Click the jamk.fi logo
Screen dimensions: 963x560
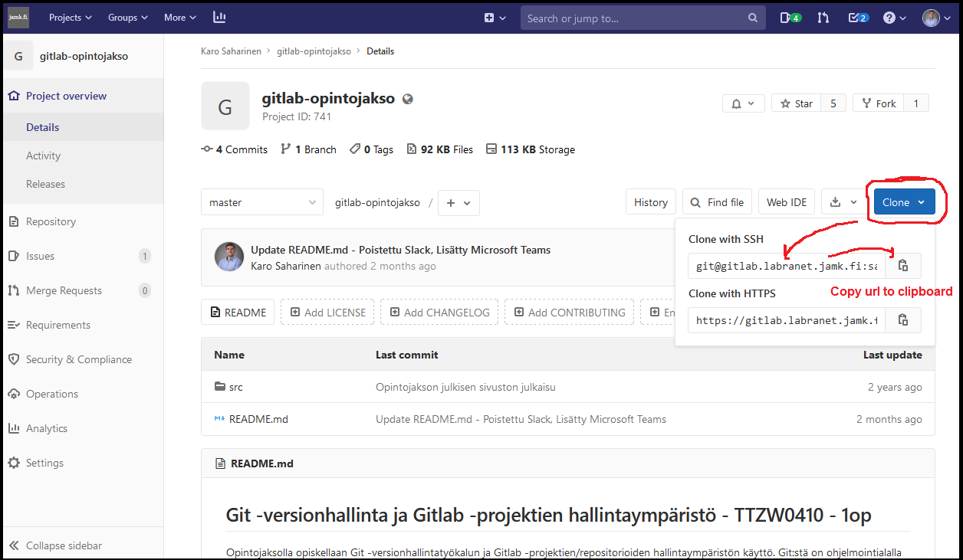tap(18, 18)
